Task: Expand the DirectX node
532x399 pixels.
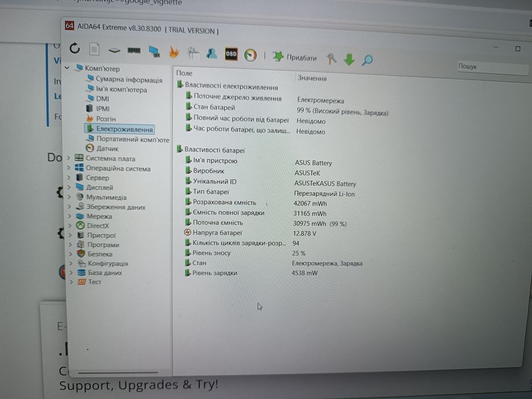Action: click(70, 225)
